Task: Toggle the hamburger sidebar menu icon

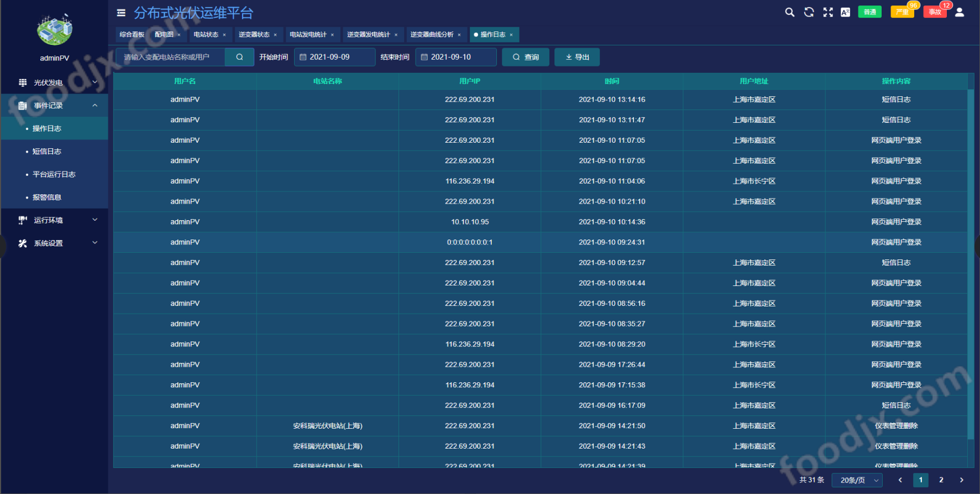Action: click(121, 13)
